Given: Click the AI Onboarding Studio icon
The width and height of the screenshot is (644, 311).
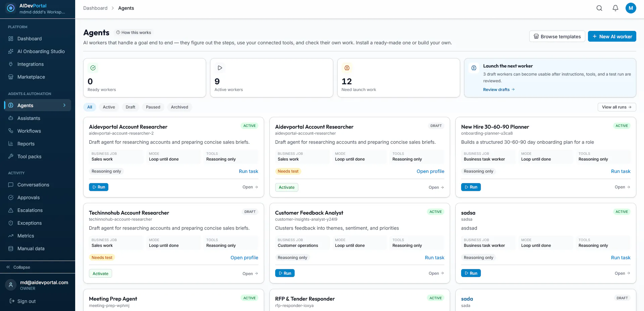Looking at the screenshot, I should tap(11, 51).
